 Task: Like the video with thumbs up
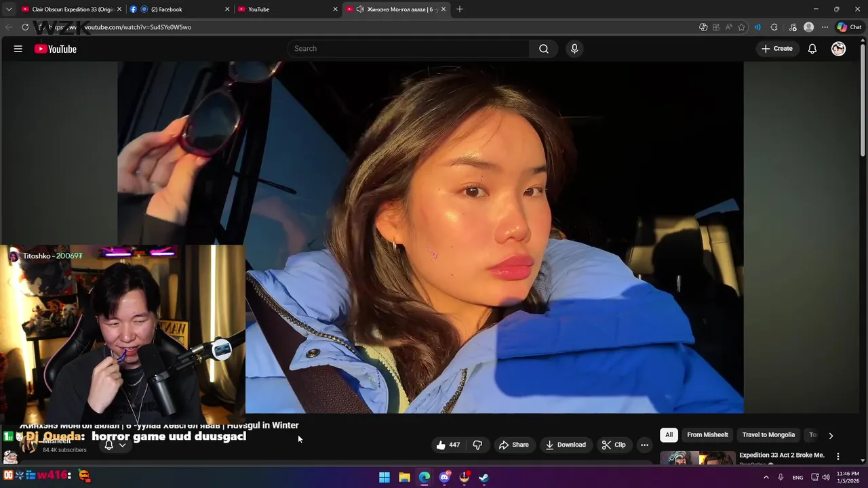448,445
